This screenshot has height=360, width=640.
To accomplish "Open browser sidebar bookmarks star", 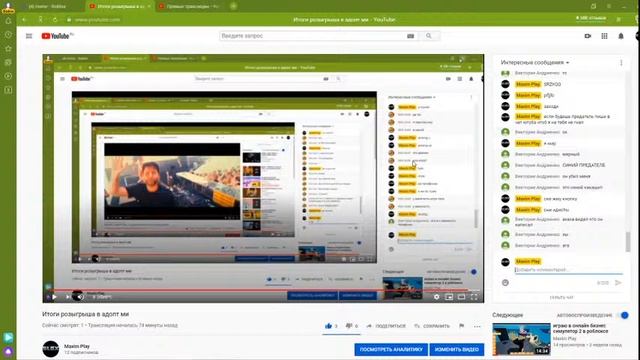I will (x=8, y=49).
